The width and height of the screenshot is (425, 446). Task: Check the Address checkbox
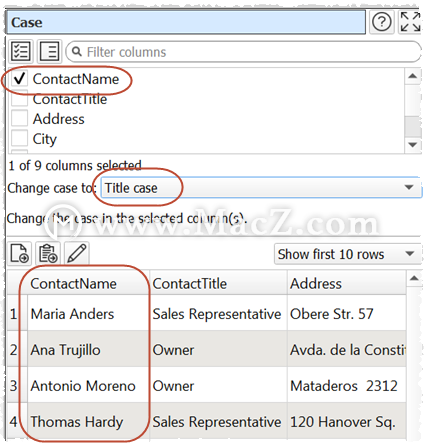point(19,119)
